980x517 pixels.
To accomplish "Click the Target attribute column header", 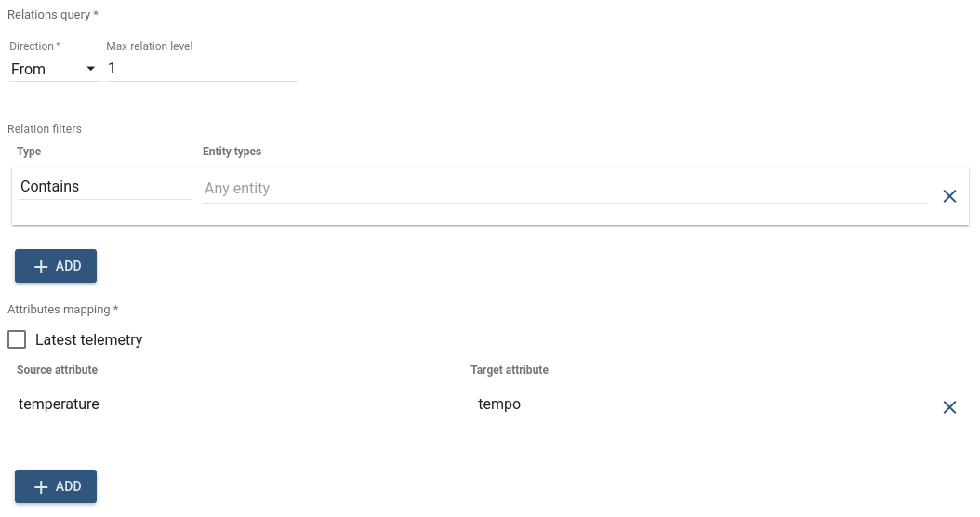I will [x=510, y=369].
